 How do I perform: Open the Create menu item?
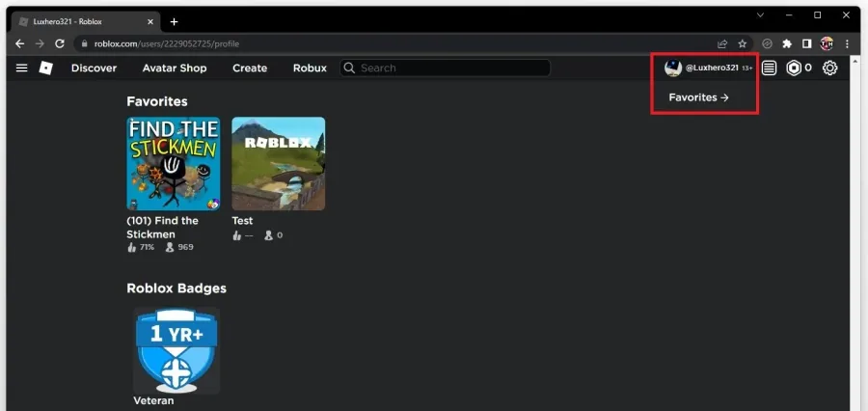(250, 68)
